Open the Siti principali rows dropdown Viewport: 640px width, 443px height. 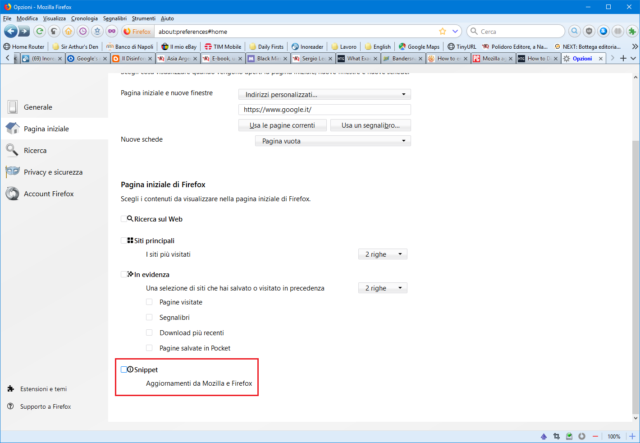coord(384,255)
